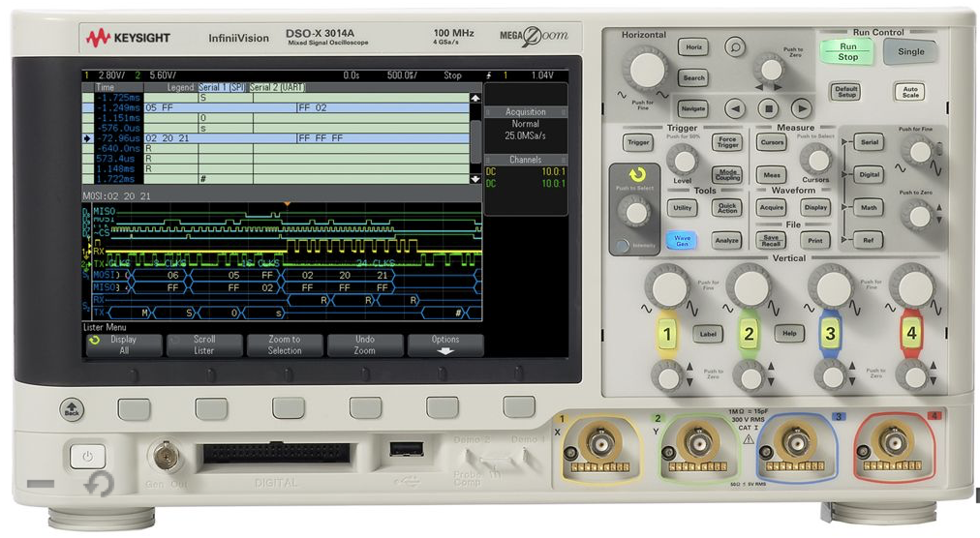Push the Print key

click(815, 241)
